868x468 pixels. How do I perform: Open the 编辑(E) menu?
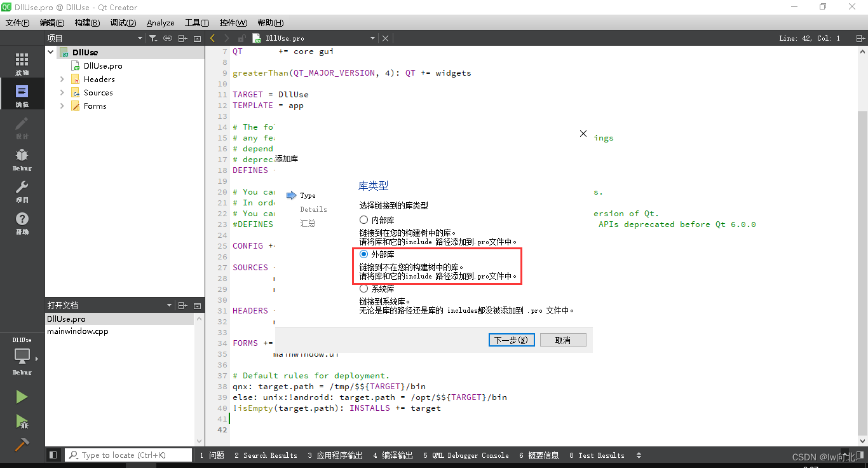point(52,22)
